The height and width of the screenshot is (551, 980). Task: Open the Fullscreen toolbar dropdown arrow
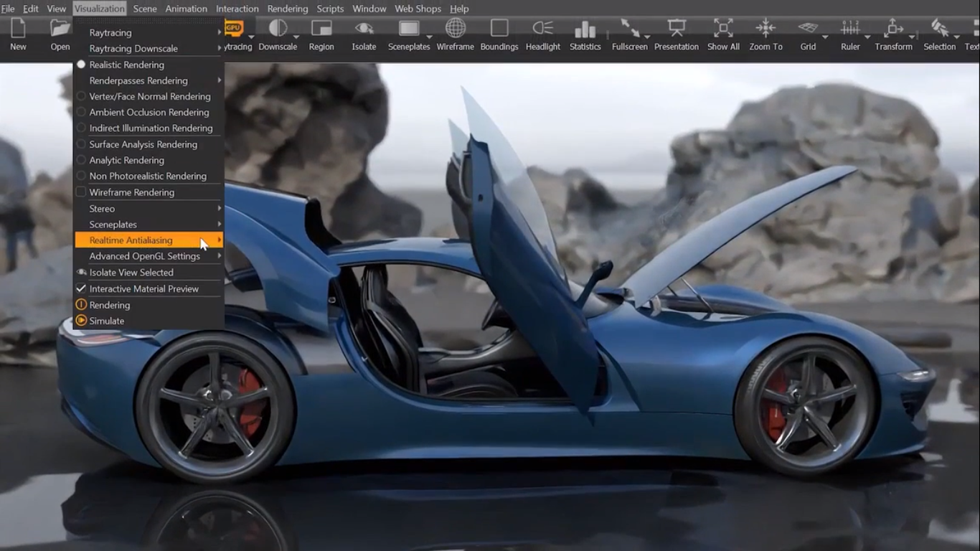tap(647, 36)
